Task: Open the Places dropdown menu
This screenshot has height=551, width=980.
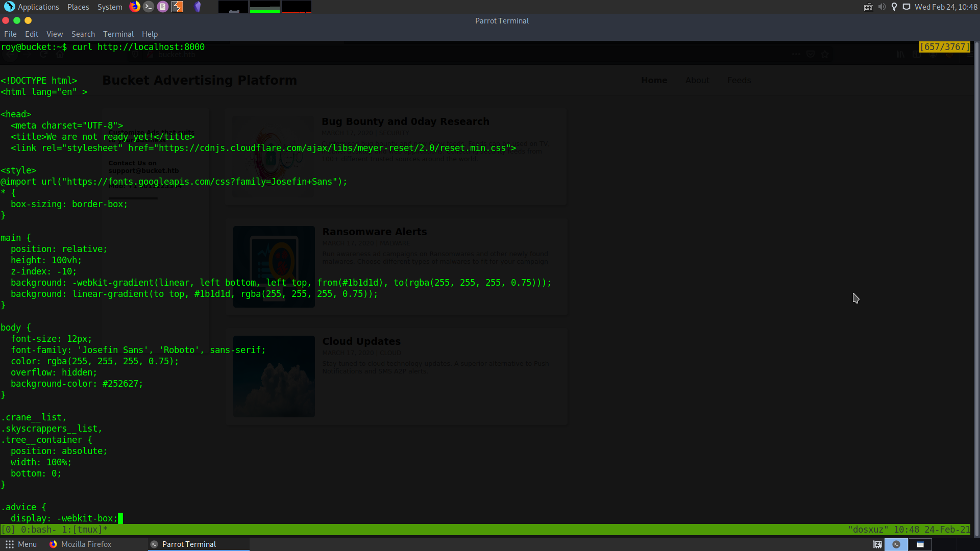Action: pos(78,7)
